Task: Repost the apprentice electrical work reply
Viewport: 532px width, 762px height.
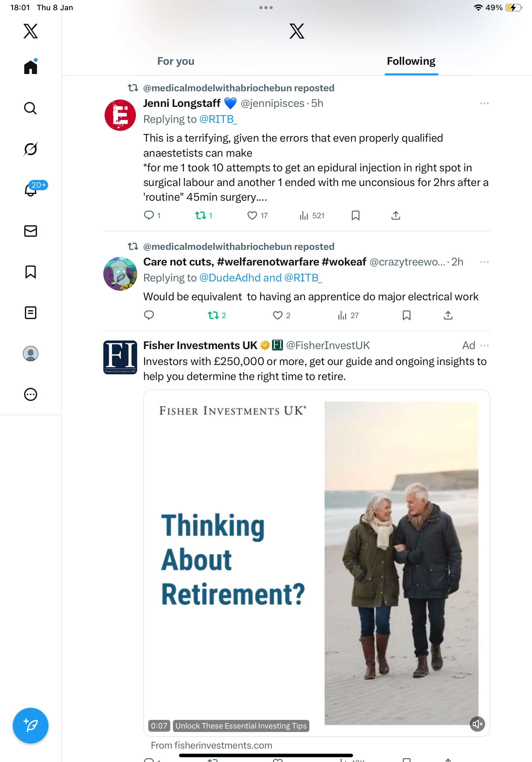Action: (x=213, y=315)
